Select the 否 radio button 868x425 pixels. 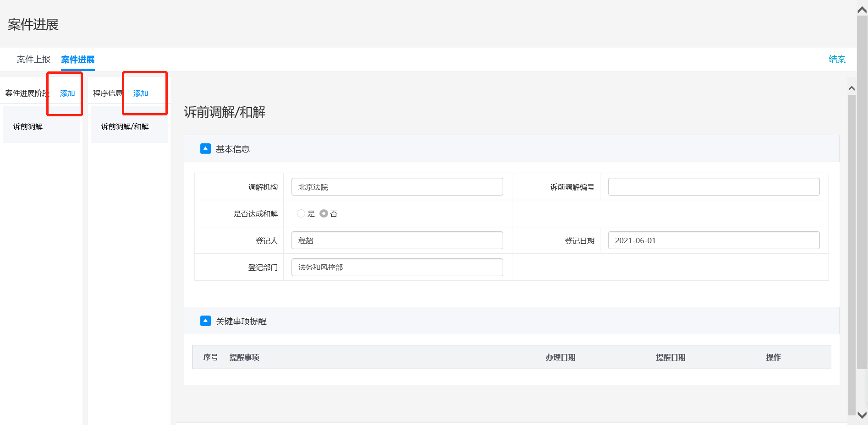324,213
